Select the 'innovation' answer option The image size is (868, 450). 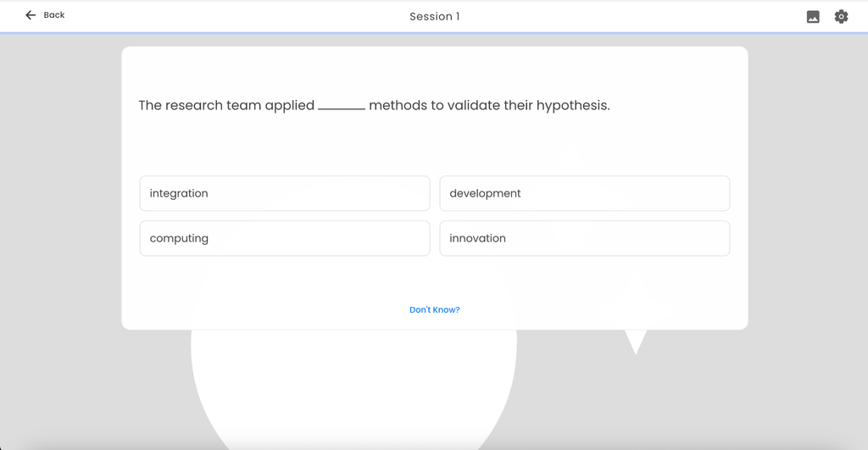(585, 238)
